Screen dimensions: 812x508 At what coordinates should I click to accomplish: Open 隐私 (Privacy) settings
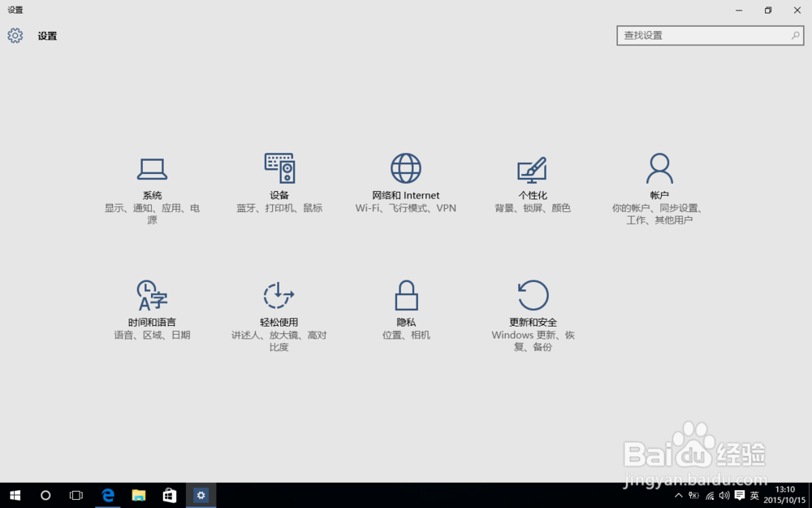[406, 307]
